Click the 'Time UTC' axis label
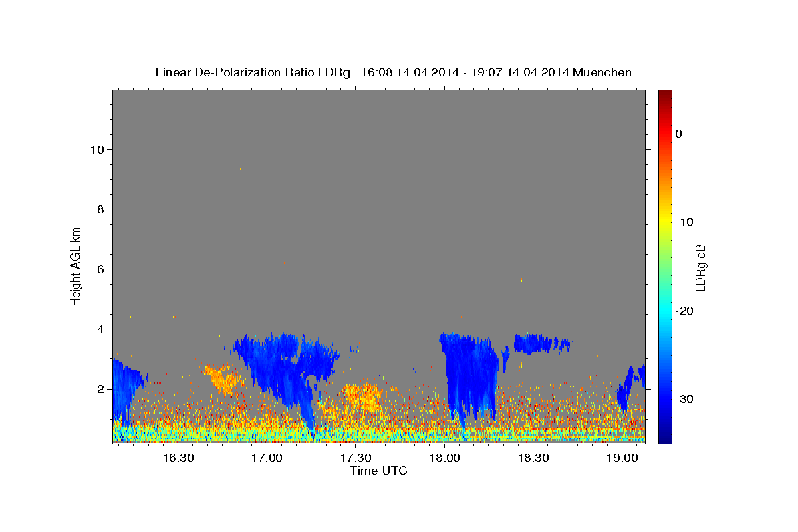The height and width of the screenshot is (532, 798). [378, 471]
